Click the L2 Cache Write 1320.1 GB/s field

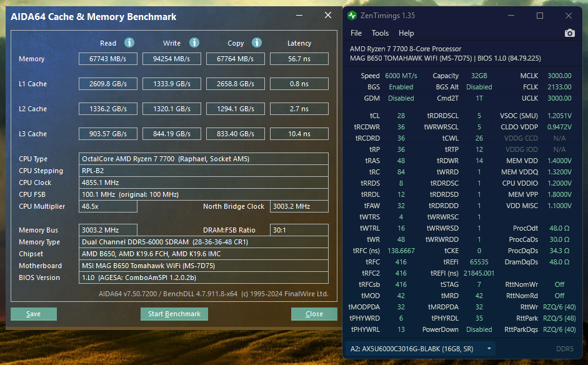[172, 109]
